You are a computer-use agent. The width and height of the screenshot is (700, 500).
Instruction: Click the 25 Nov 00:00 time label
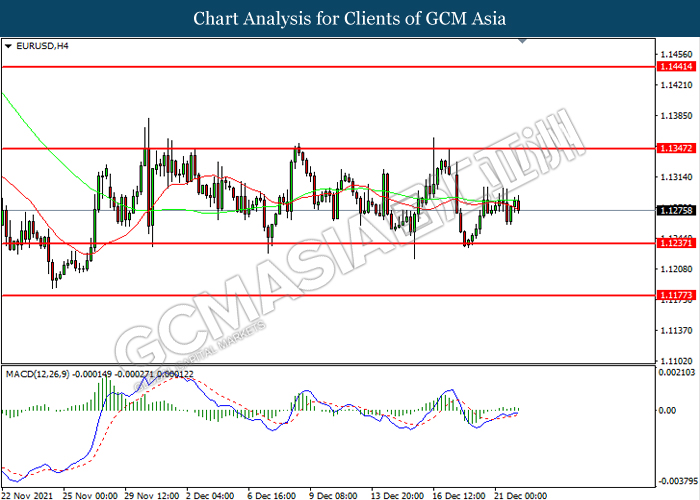click(x=90, y=495)
